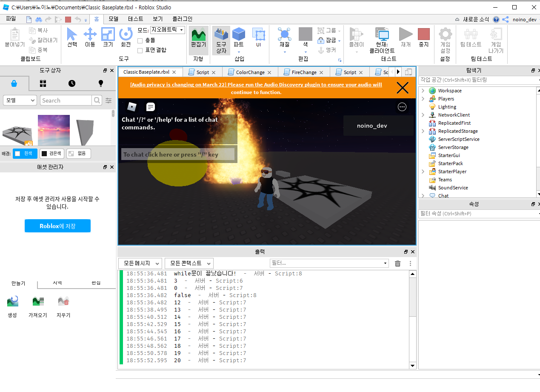The height and width of the screenshot is (392, 540).
Task: Open the ColorChange script tab
Action: click(250, 72)
